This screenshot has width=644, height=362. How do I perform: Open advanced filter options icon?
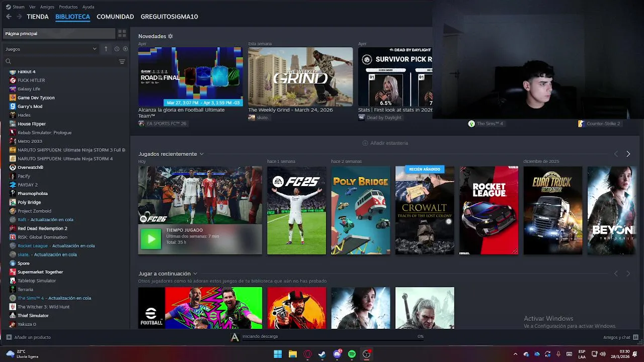[122, 61]
